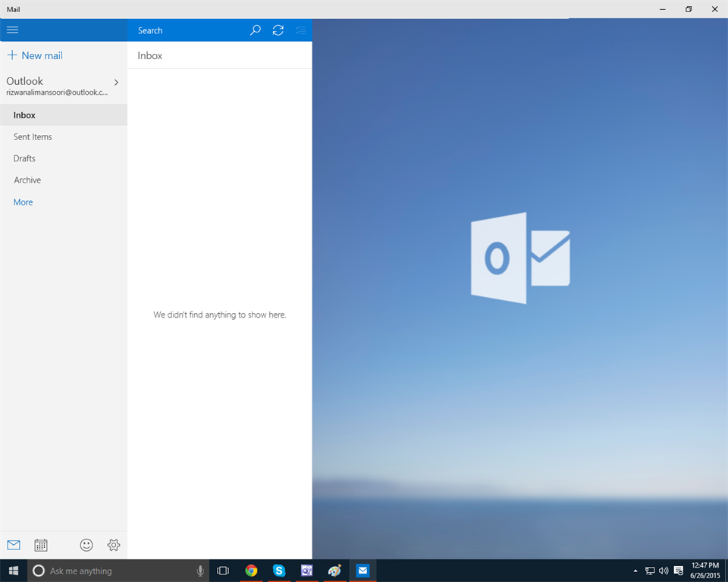Expand the Outlook account chevron

coord(116,82)
